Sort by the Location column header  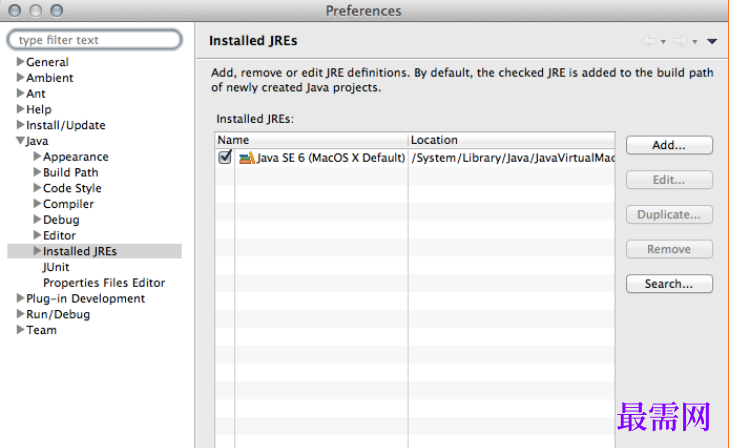(511, 140)
